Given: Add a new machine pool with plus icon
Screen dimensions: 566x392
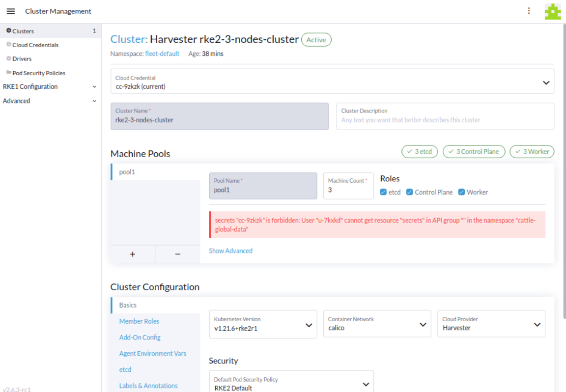Looking at the screenshot, I should coord(133,254).
